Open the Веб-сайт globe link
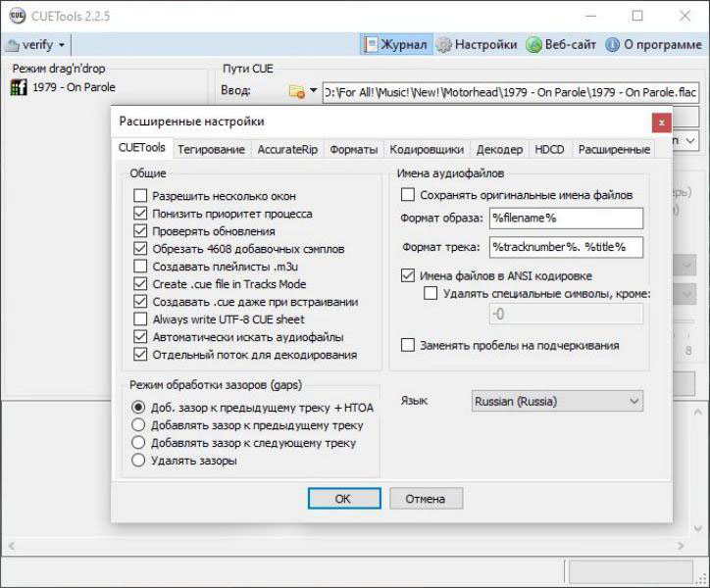This screenshot has height=588, width=710. coord(561,44)
